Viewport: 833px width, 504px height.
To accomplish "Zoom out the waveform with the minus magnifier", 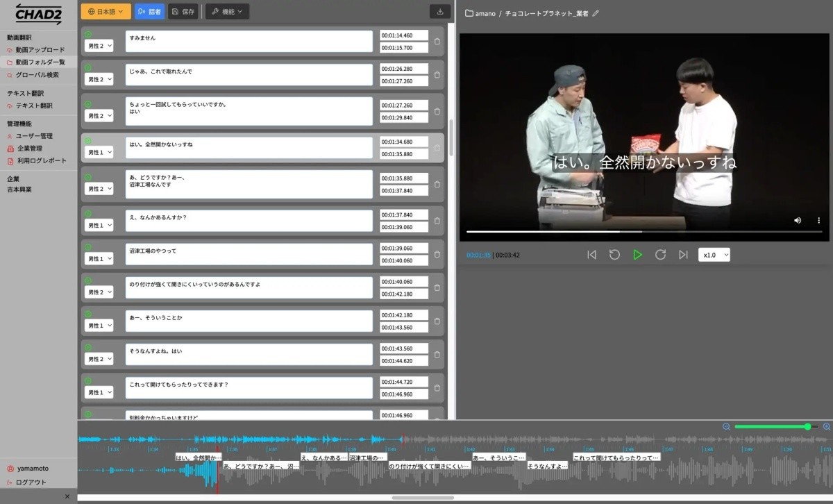I will tap(726, 426).
